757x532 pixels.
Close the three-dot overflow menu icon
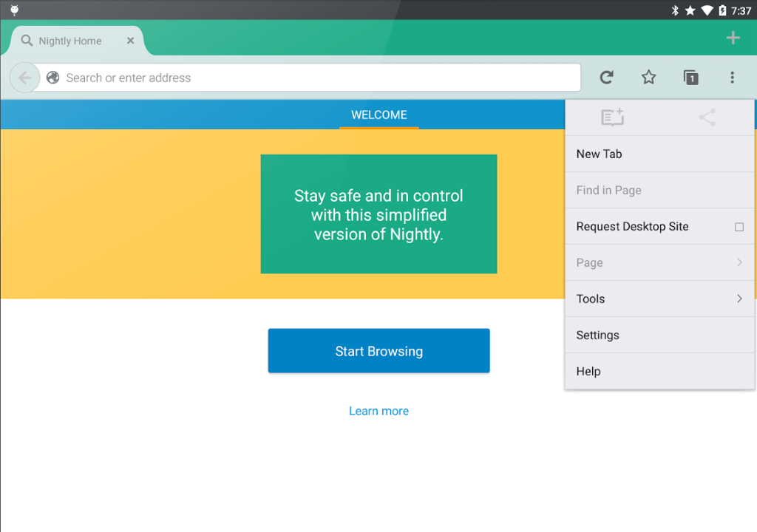732,78
